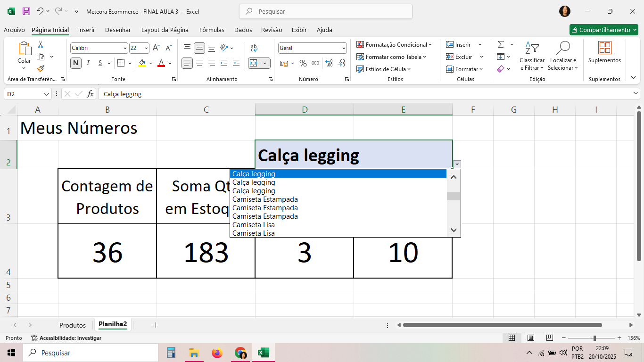Click the Cut scissors icon
The height and width of the screenshot is (362, 644).
pos(41,45)
